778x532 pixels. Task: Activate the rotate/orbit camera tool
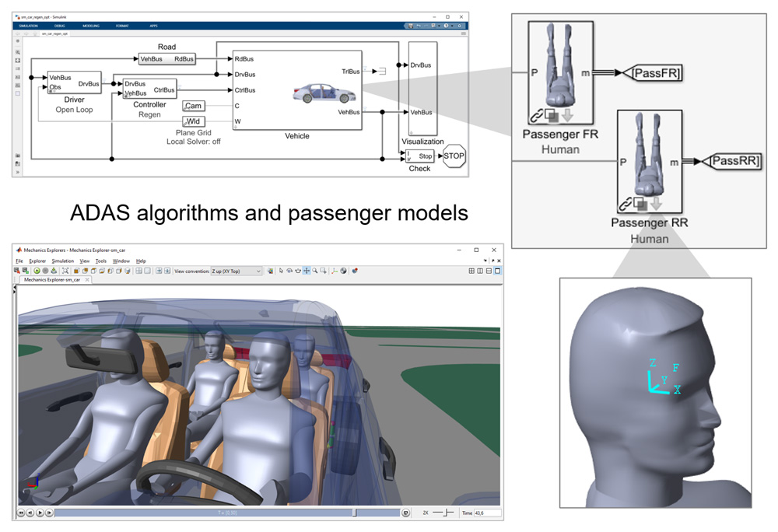[289, 271]
